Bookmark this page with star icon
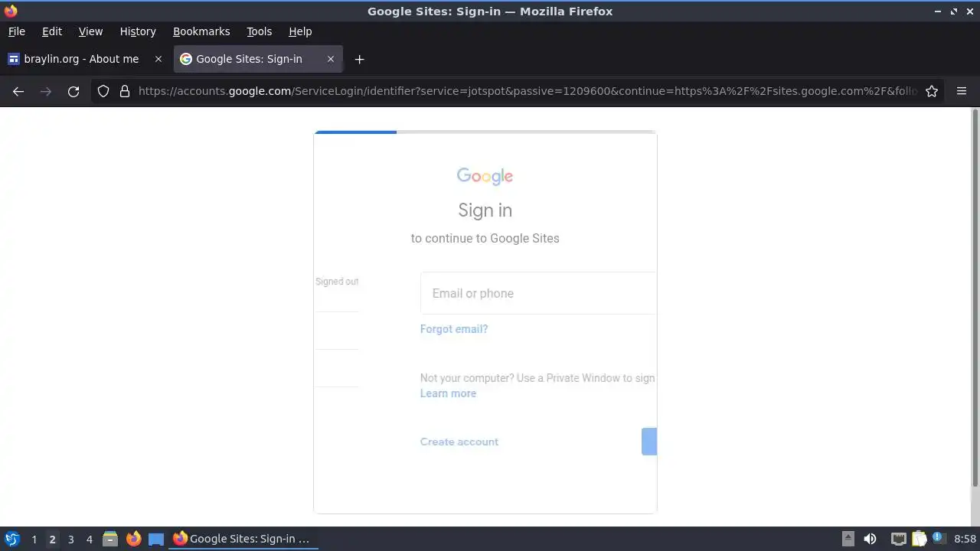Image resolution: width=980 pixels, height=551 pixels. point(932,91)
